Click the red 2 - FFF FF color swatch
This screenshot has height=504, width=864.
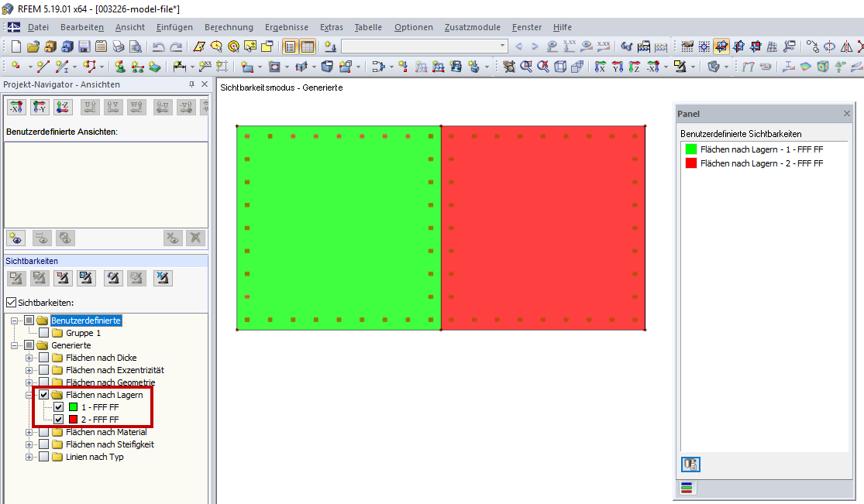pos(74,420)
